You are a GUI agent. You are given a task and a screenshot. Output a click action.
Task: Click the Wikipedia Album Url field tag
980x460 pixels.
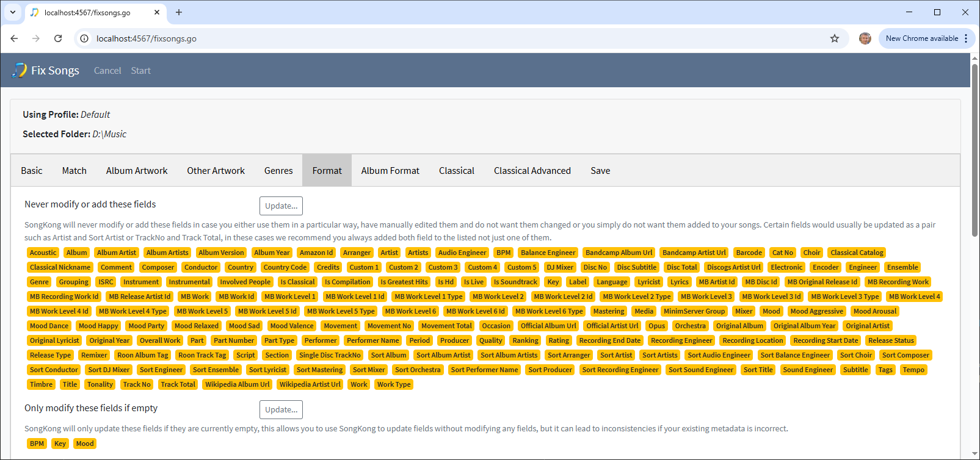[x=237, y=384]
